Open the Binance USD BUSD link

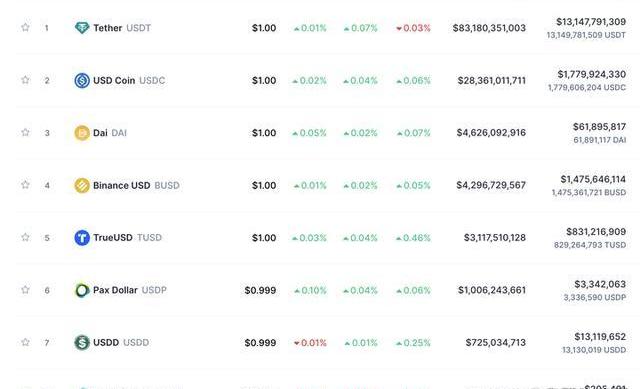pyautogui.click(x=136, y=185)
